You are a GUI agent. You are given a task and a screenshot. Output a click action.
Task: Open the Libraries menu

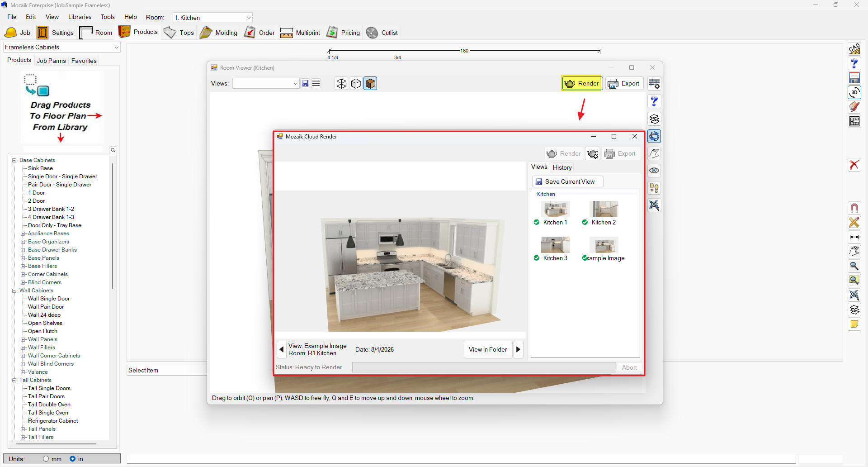pyautogui.click(x=80, y=17)
